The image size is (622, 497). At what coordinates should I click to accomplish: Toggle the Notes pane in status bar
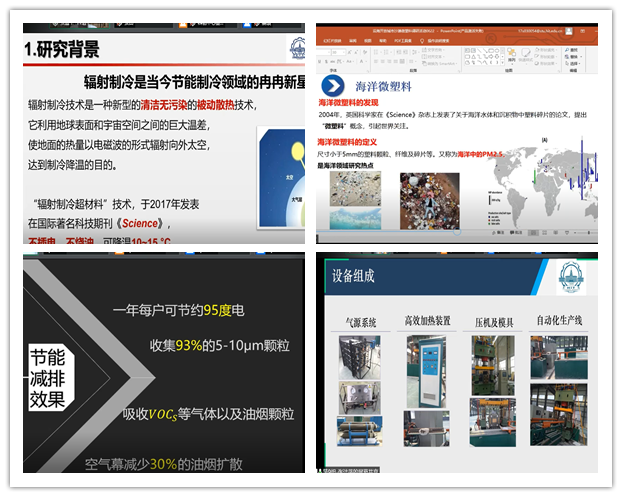(x=498, y=232)
